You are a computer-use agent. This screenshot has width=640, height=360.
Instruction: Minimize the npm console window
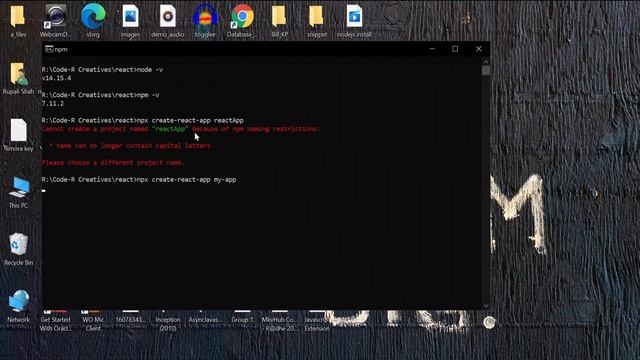pos(432,49)
